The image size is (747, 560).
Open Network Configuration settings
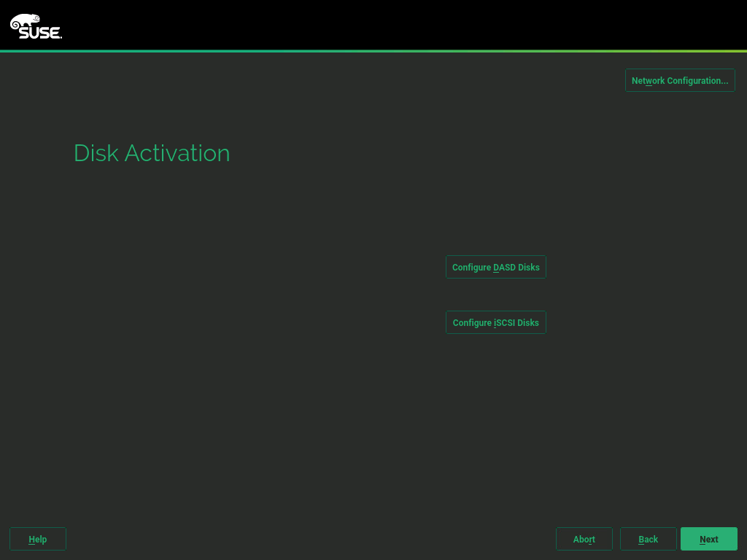[x=679, y=80]
